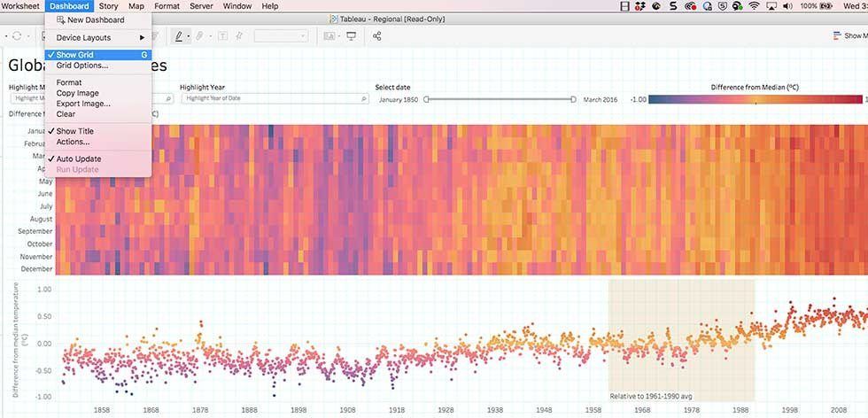Click the search icon in Highlight Year field
The width and height of the screenshot is (868, 418).
click(x=364, y=99)
